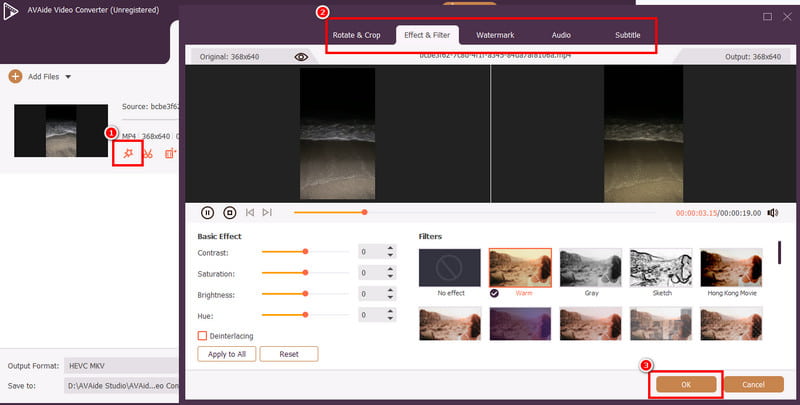Expand the Add Files dropdown arrow

67,77
